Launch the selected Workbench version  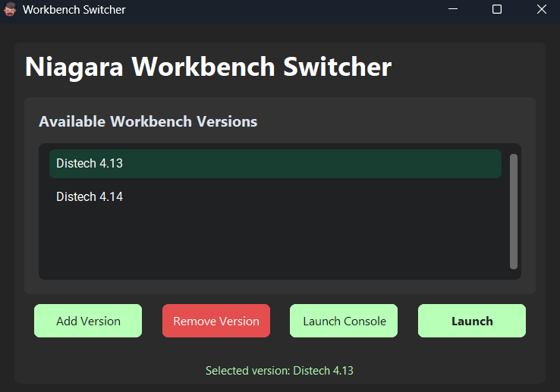(x=472, y=321)
